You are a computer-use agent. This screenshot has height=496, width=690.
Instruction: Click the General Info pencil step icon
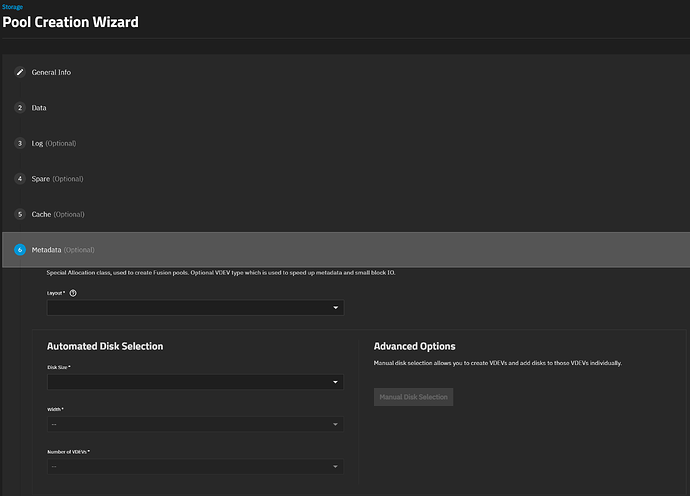(19, 72)
